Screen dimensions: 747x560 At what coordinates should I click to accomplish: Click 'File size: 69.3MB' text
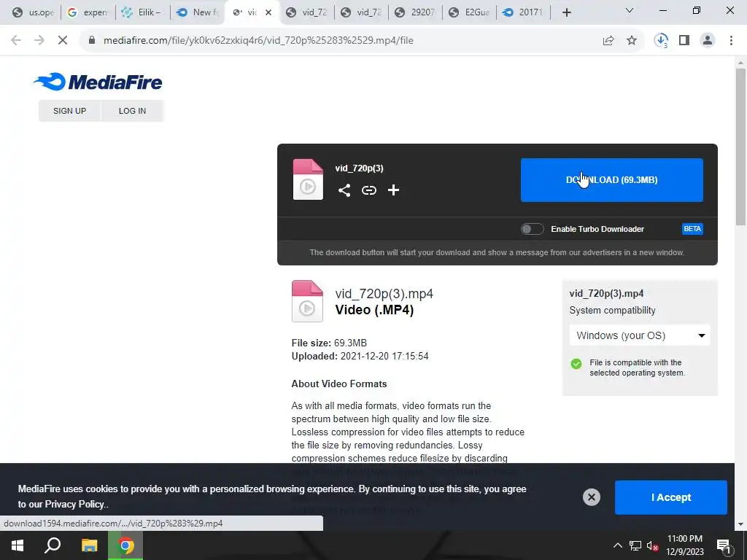coord(329,343)
